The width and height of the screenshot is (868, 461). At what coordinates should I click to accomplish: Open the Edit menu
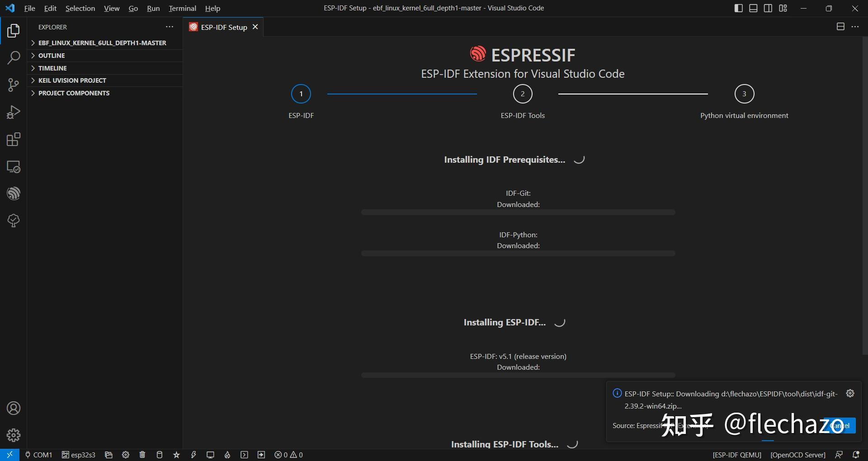[50, 8]
